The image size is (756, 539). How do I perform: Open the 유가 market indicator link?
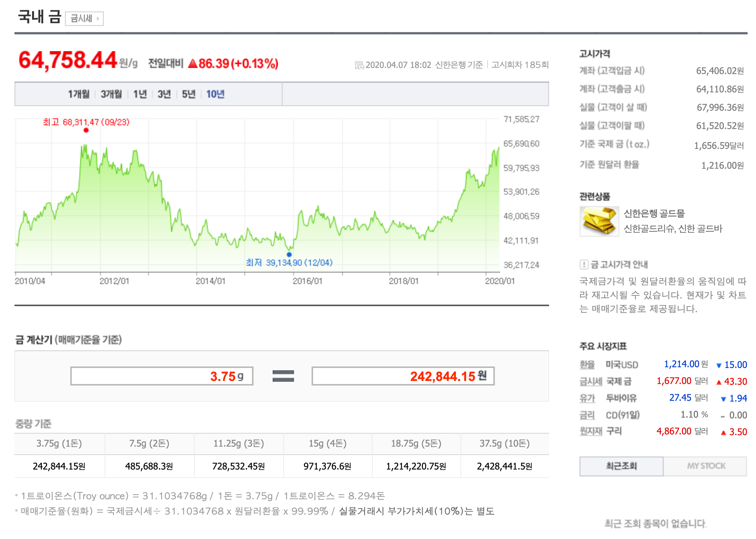587,398
